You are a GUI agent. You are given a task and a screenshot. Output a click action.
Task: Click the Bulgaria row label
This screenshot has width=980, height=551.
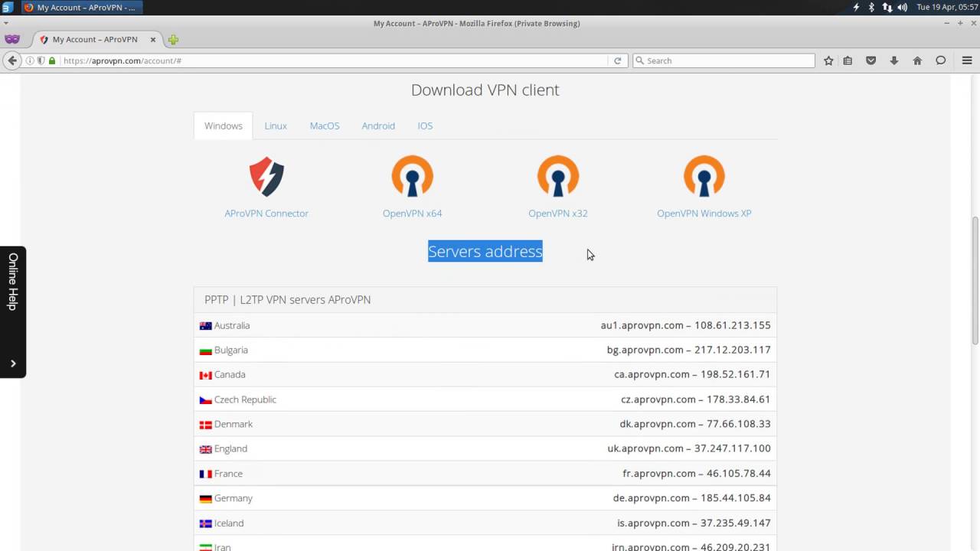pyautogui.click(x=231, y=350)
